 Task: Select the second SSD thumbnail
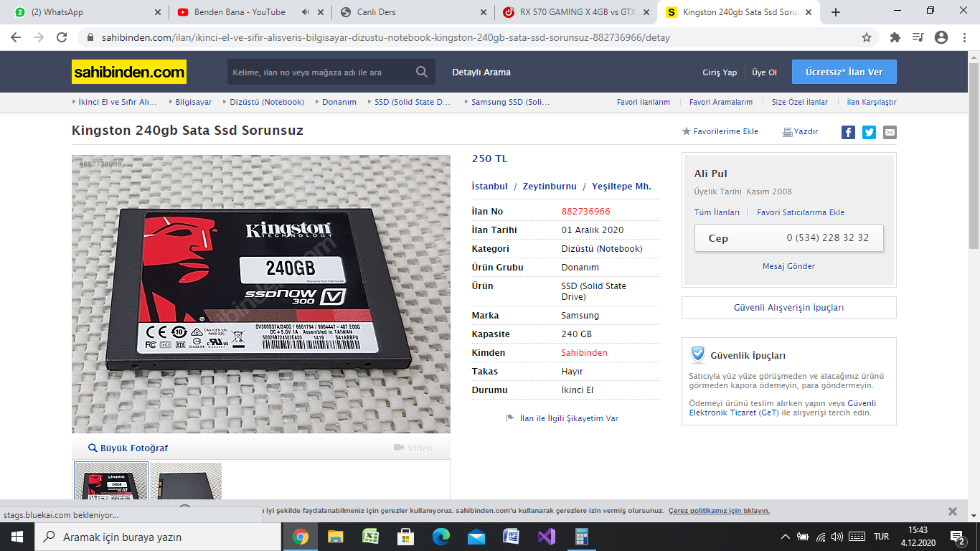(186, 481)
